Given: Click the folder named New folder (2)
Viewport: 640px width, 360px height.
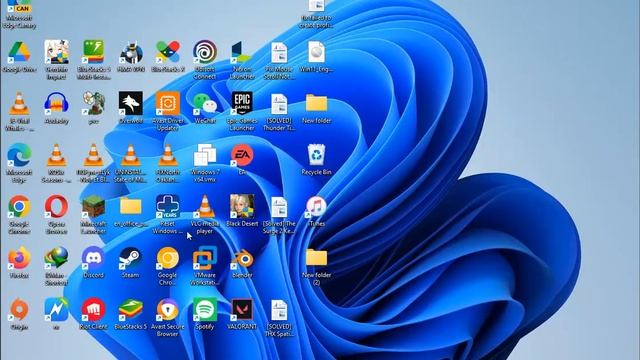Looking at the screenshot, I should (316, 257).
